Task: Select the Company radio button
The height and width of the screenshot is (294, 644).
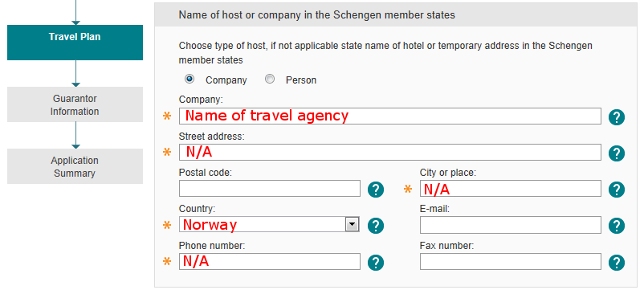Action: click(x=190, y=79)
